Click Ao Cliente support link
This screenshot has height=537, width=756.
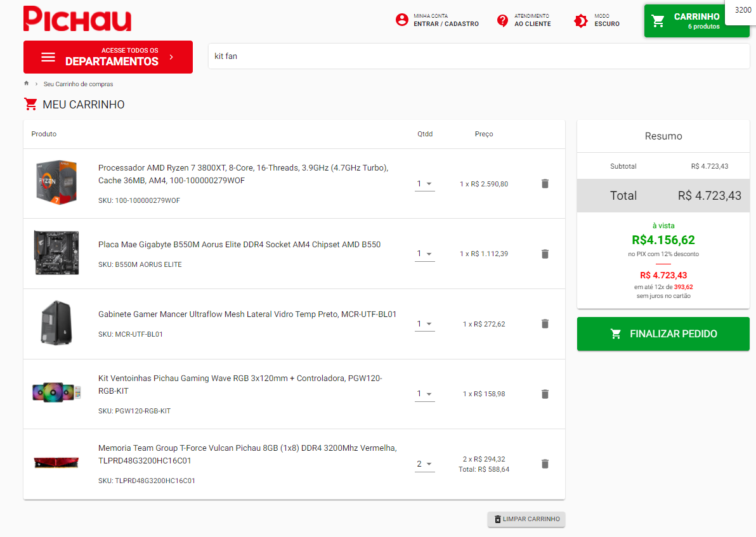(532, 23)
